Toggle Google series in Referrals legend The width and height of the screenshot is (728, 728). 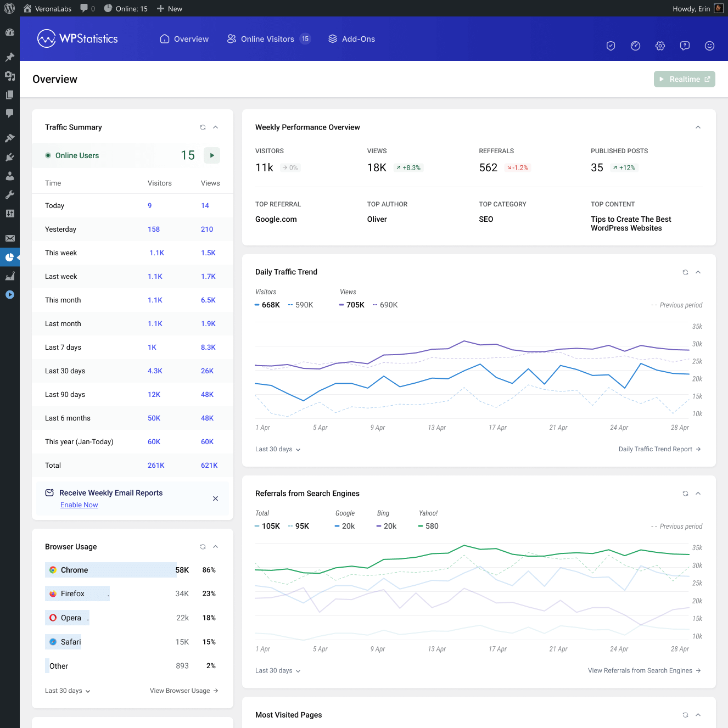[x=345, y=526]
